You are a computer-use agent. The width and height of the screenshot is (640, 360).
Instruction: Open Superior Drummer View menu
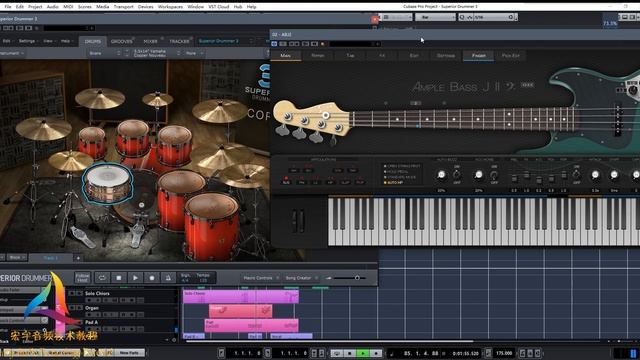[49, 41]
